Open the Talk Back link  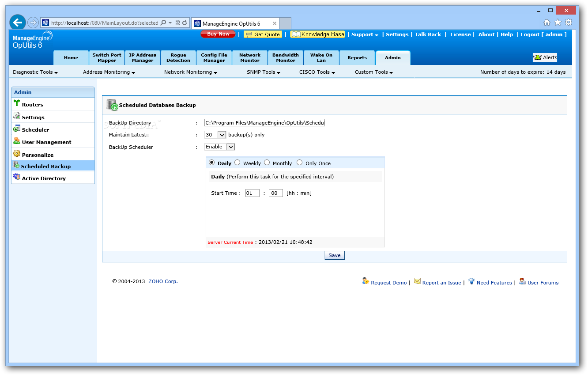click(x=428, y=34)
